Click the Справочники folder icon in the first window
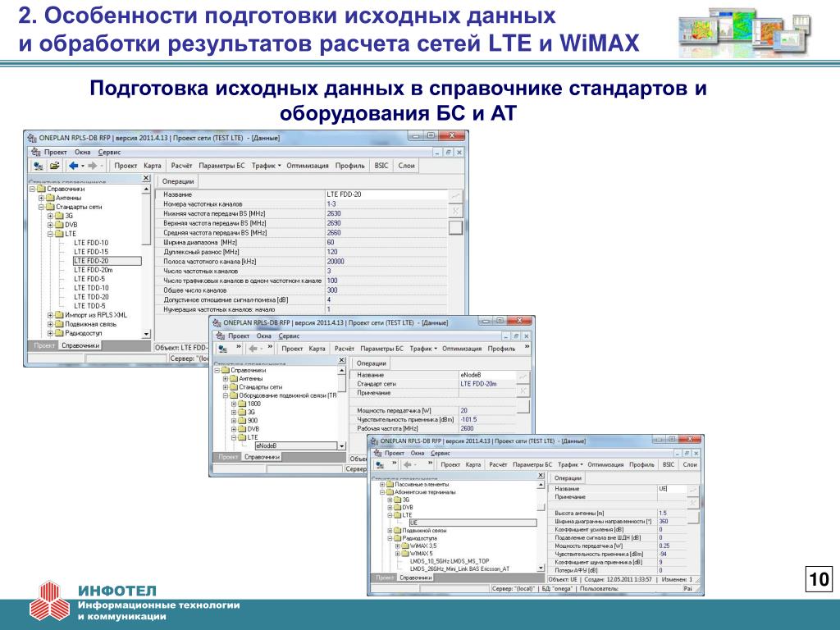Image resolution: width=840 pixels, height=630 pixels. (41, 189)
